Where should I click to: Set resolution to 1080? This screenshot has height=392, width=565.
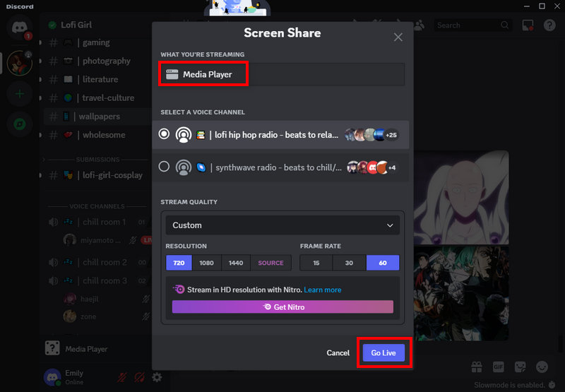[x=206, y=263]
